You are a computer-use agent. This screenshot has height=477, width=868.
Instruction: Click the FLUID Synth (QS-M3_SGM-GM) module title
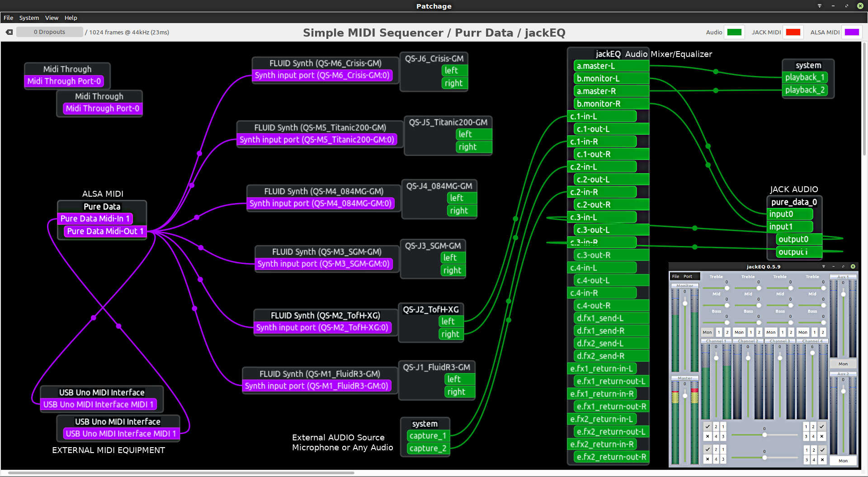(x=327, y=252)
